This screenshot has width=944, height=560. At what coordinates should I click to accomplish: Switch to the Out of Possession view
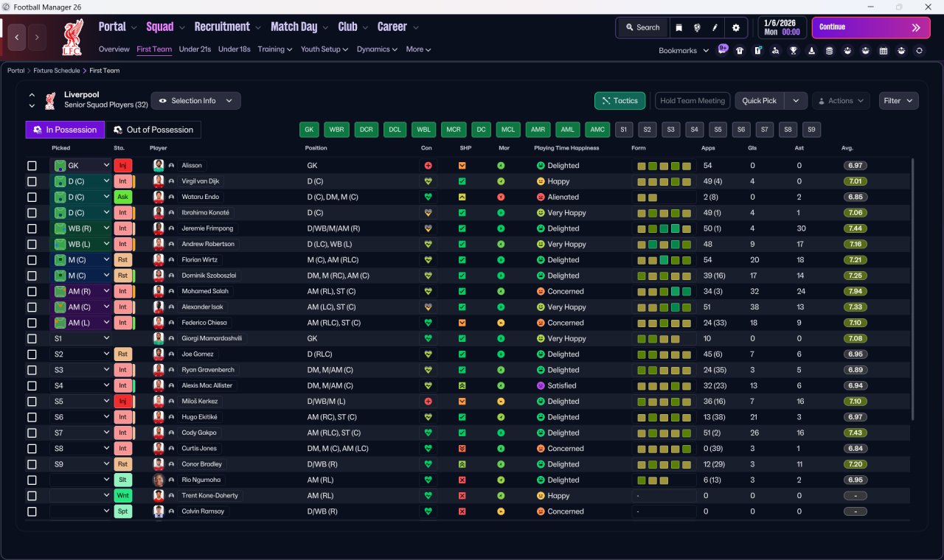[153, 130]
